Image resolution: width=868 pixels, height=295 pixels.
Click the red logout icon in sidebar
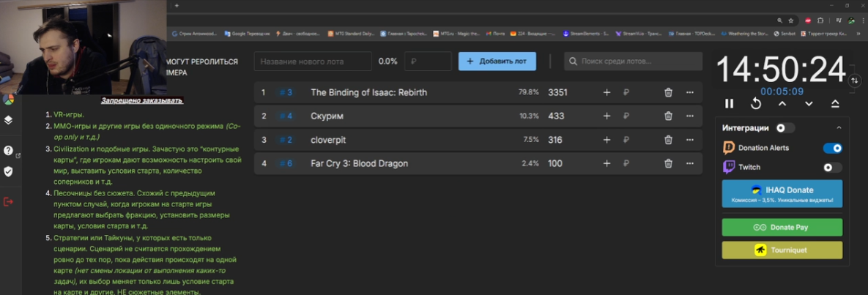[8, 202]
